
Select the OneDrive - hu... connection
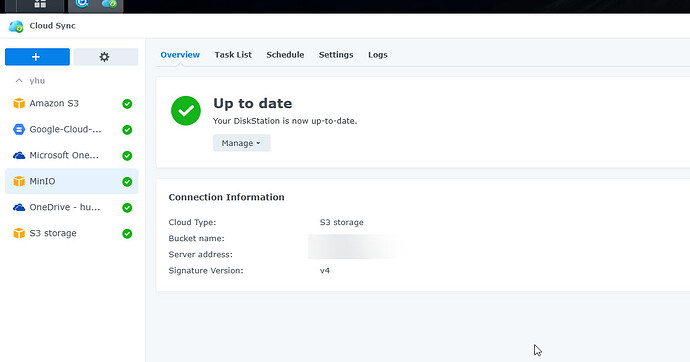71,207
